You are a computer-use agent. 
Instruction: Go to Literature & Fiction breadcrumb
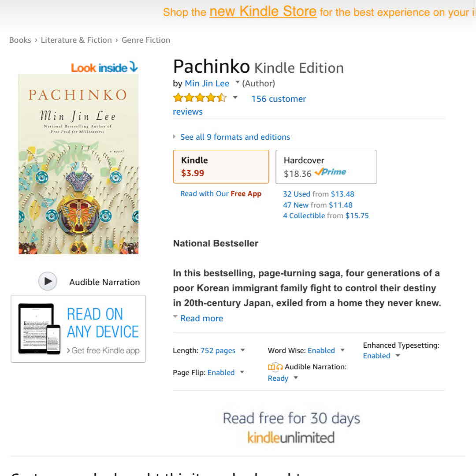(x=76, y=40)
